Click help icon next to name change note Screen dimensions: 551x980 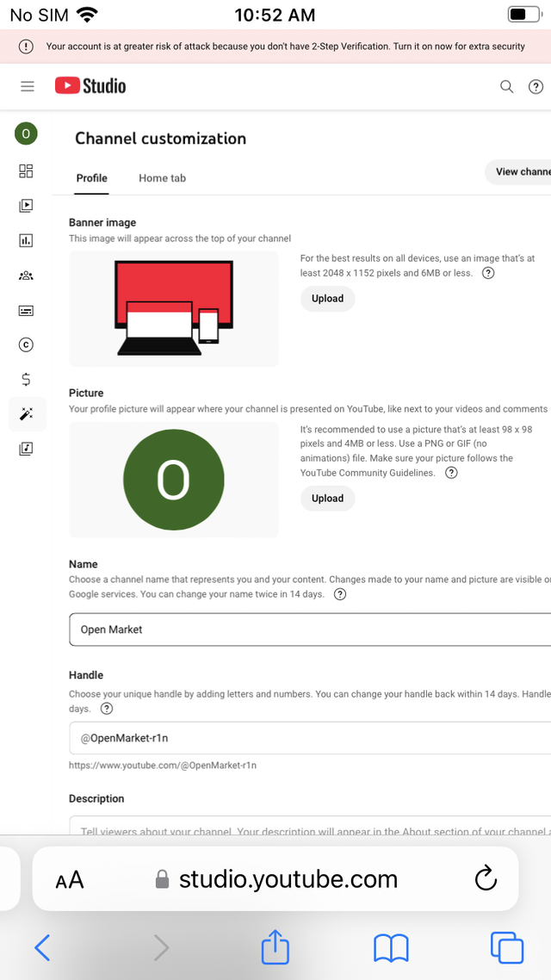pyautogui.click(x=340, y=594)
